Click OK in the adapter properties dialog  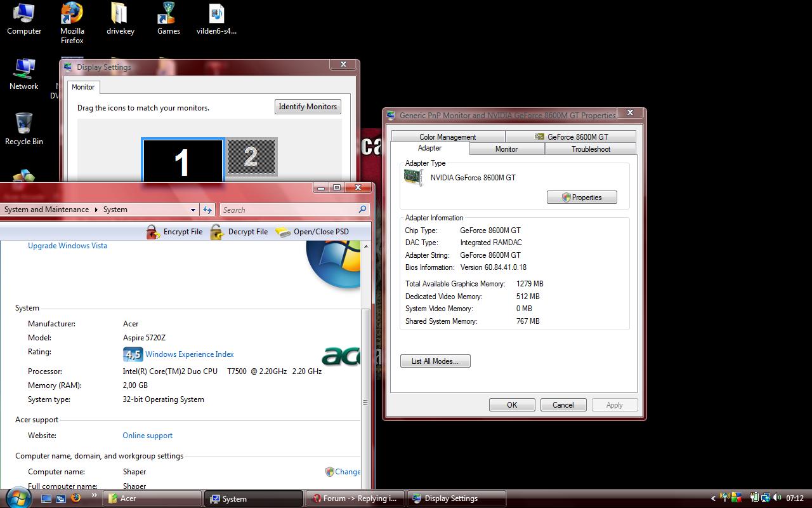pyautogui.click(x=512, y=405)
